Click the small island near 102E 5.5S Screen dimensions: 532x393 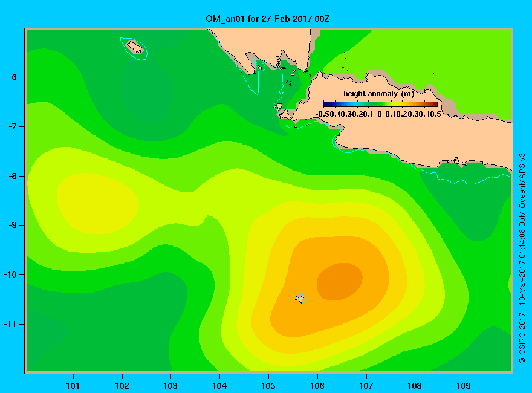pos(135,47)
